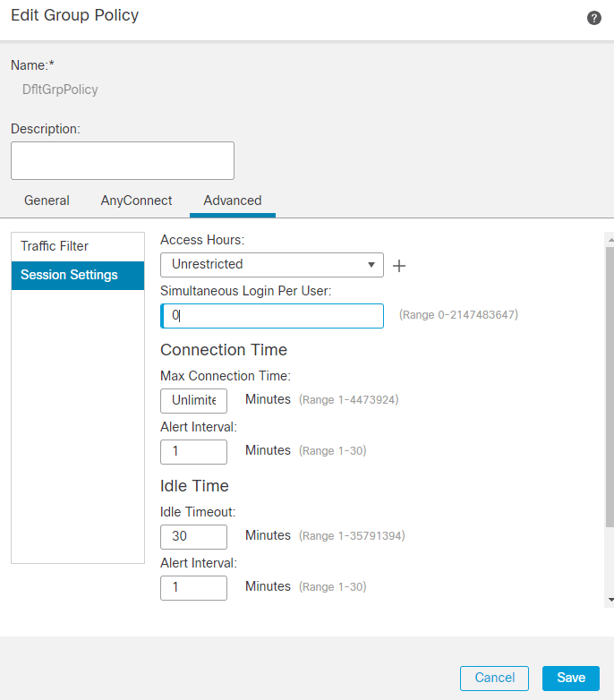This screenshot has width=614, height=700.
Task: Select the Advanced tab
Action: click(x=233, y=201)
